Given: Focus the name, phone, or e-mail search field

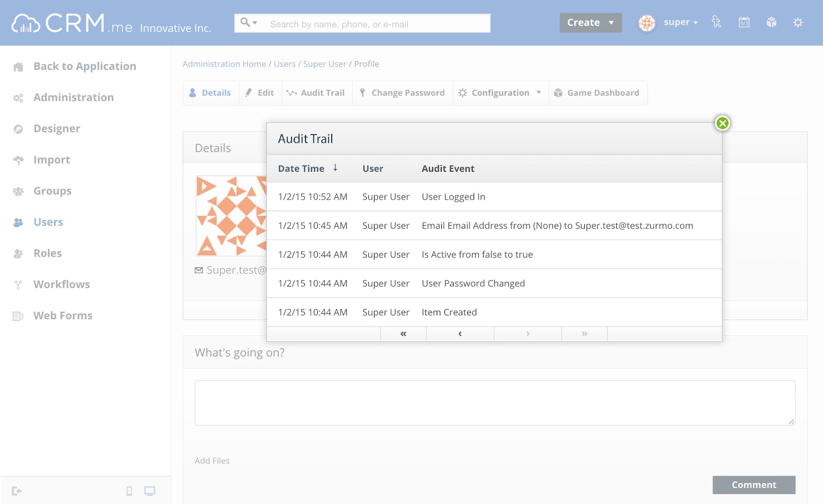Looking at the screenshot, I should 378,24.
